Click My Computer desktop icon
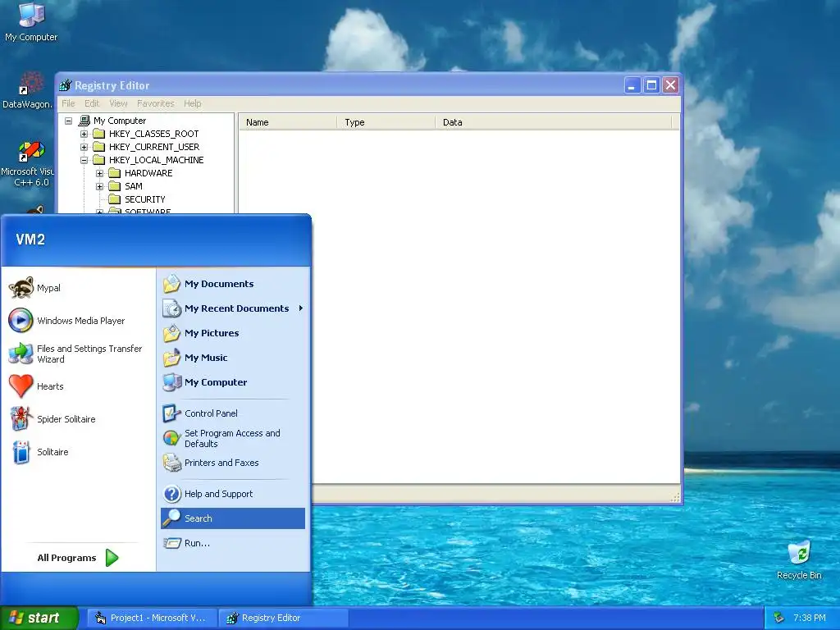 (31, 22)
